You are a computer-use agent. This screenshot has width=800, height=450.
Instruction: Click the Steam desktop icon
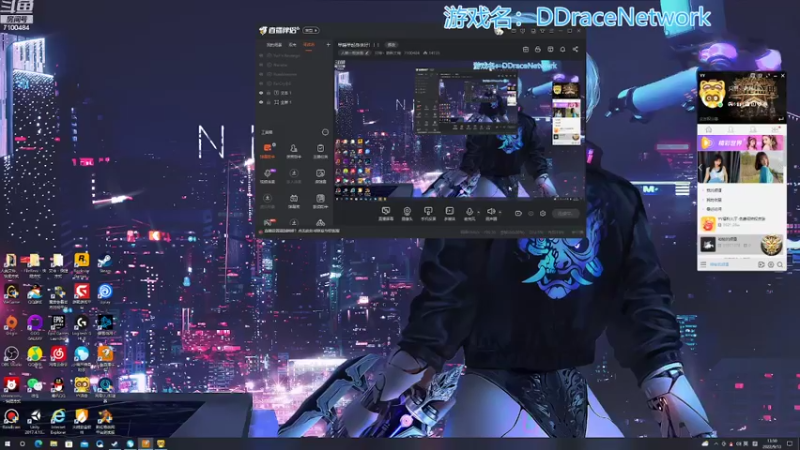tap(106, 263)
